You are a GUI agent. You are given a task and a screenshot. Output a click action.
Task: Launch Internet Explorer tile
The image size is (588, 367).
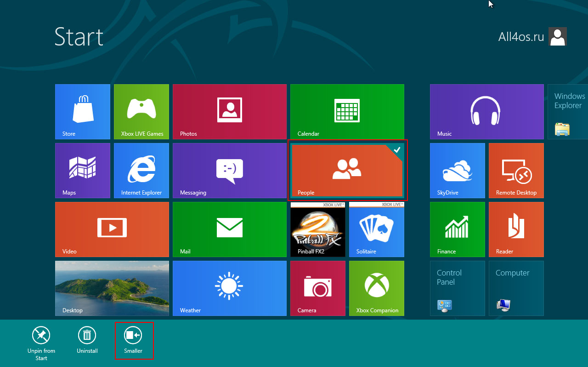click(x=141, y=171)
